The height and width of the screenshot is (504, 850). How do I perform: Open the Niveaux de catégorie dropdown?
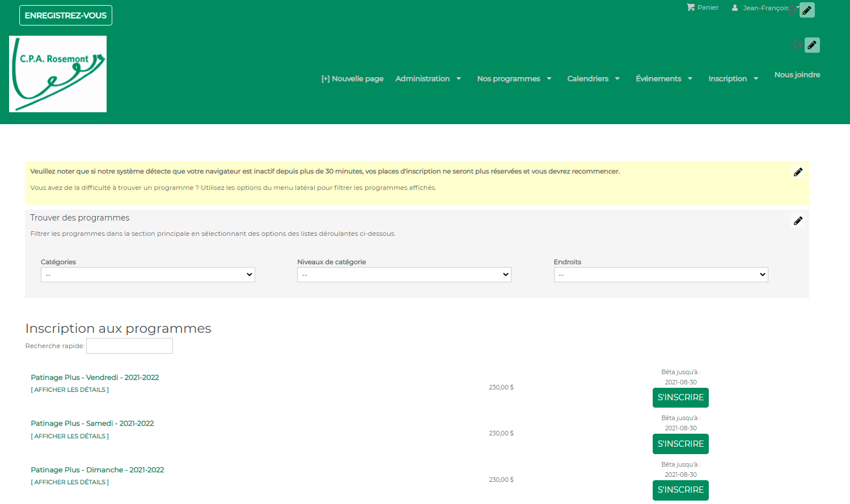[x=404, y=274]
